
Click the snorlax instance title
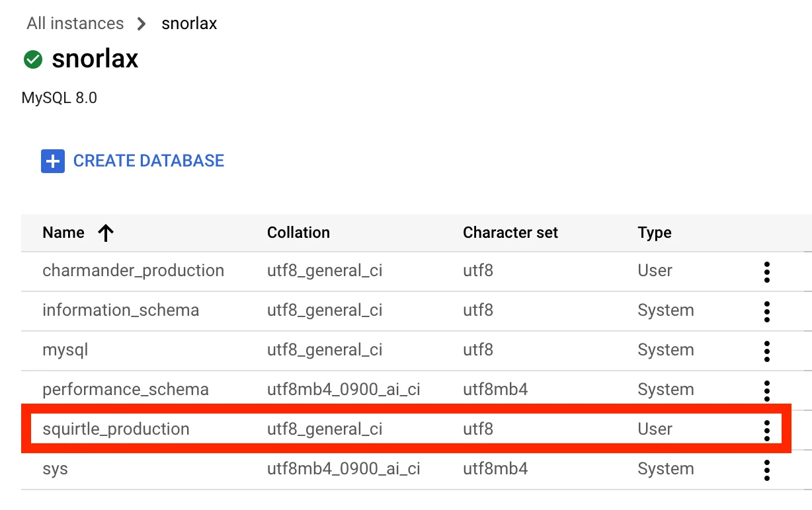tap(95, 59)
